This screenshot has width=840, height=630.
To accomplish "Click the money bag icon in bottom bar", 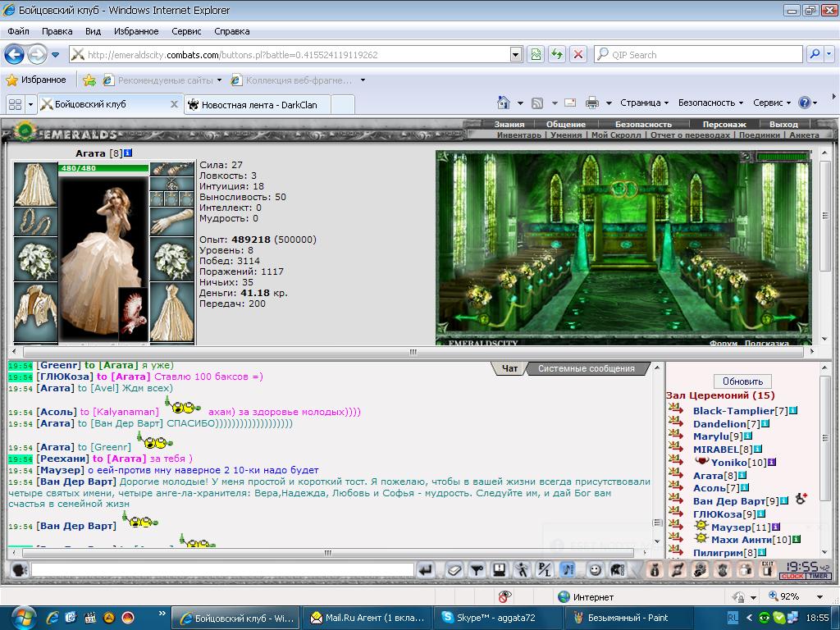I will click(654, 569).
